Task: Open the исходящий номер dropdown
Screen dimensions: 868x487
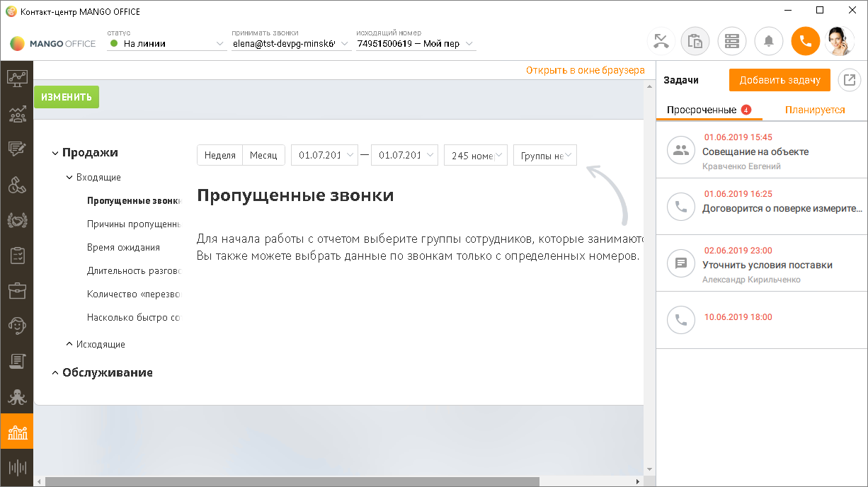Action: pos(416,43)
